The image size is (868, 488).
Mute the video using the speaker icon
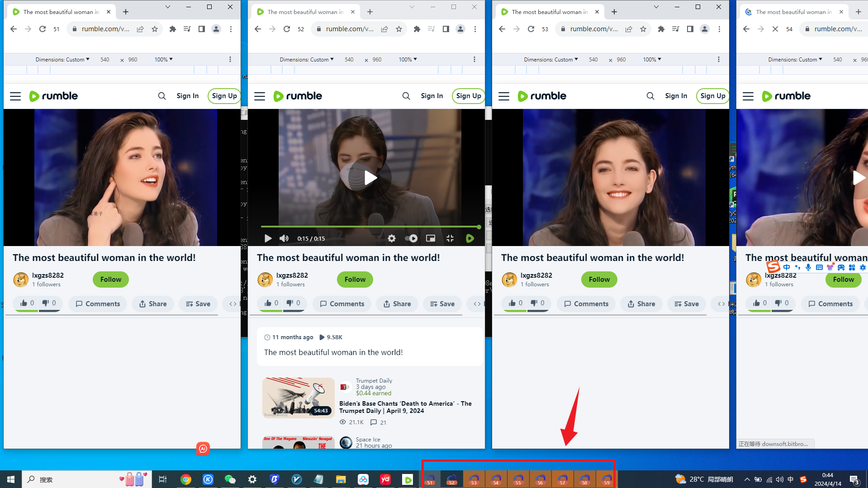(x=284, y=238)
